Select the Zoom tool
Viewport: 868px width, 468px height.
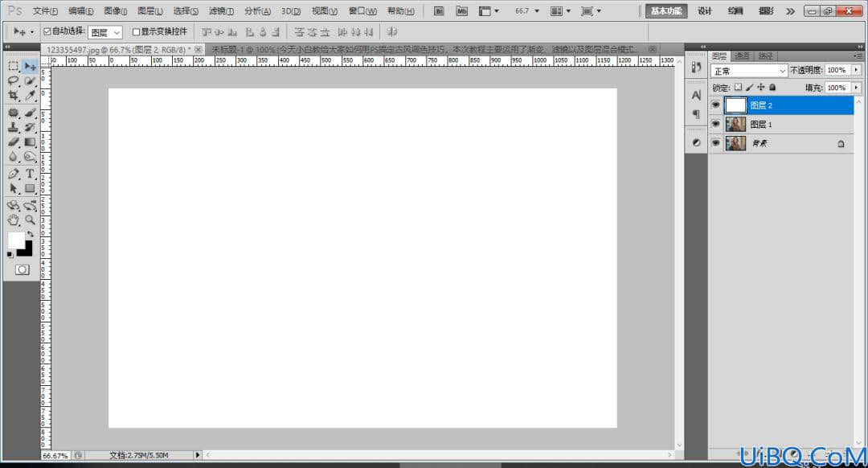[30, 220]
